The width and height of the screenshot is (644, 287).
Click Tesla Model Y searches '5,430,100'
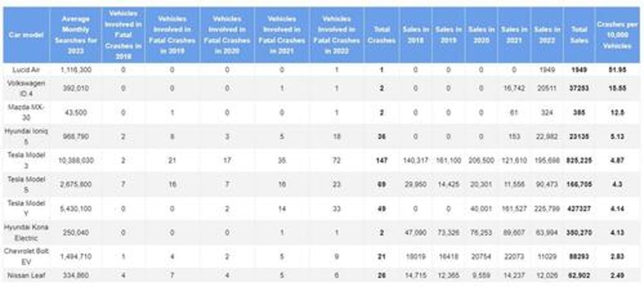coord(76,209)
